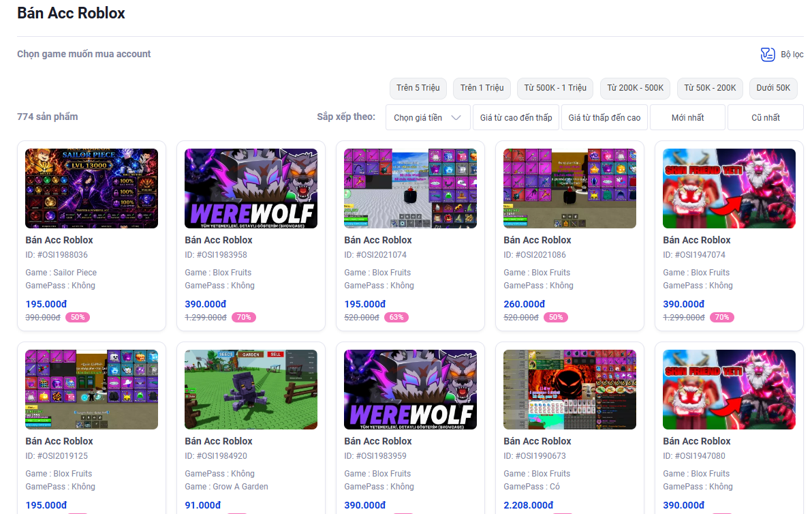The width and height of the screenshot is (812, 514).
Task: Select ID text #OSI2021086
Action: [535, 255]
